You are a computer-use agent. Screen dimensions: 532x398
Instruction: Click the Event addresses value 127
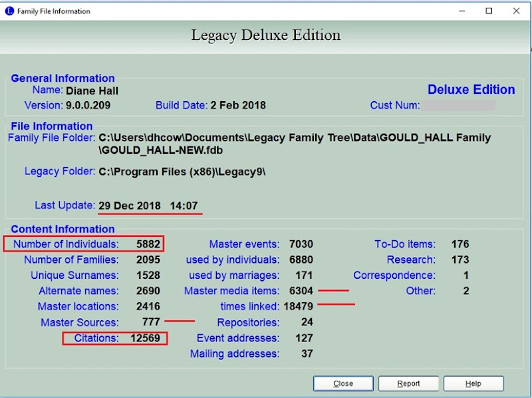tap(304, 338)
